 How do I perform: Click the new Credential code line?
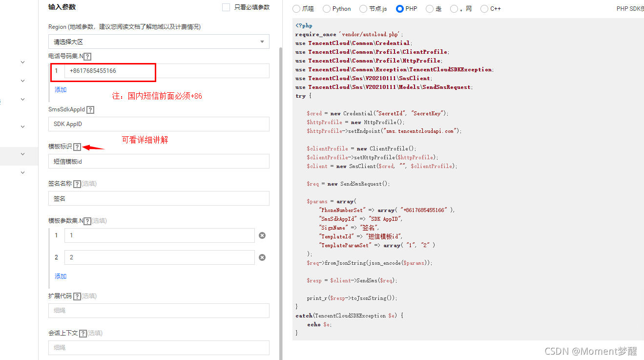pos(377,113)
